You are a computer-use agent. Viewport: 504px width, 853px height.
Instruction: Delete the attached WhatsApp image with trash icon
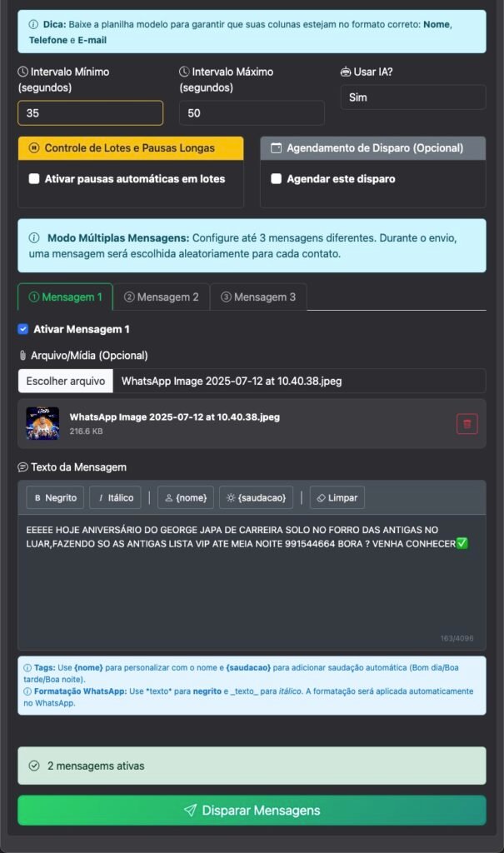[467, 424]
